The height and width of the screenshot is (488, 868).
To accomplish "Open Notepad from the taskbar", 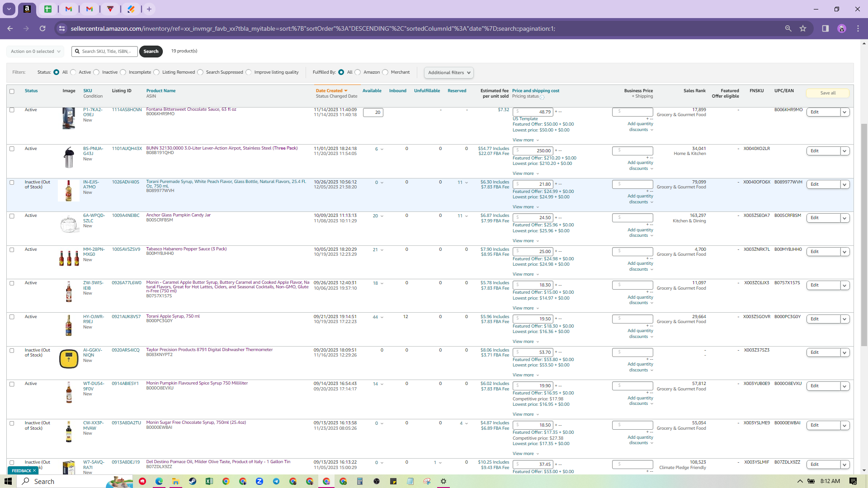I will coord(410,482).
